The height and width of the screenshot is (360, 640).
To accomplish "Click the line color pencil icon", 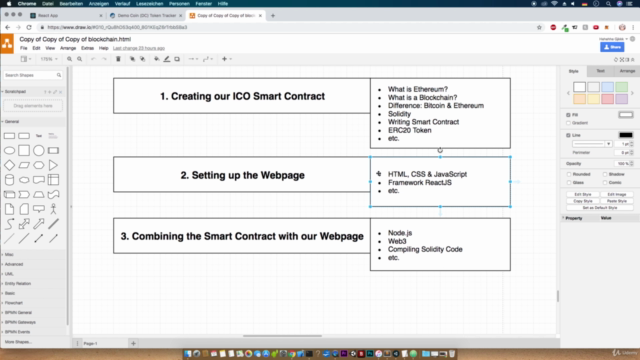I will click(x=167, y=59).
